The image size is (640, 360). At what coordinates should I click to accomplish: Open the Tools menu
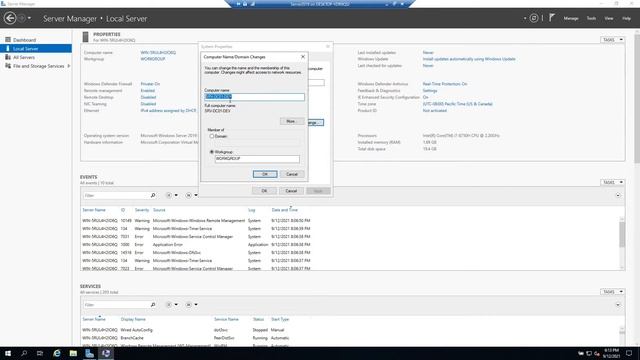coord(591,18)
